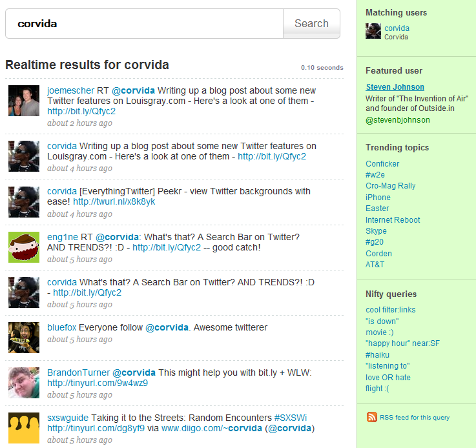Image resolution: width=476 pixels, height=448 pixels.
Task: Click sxswguide's yellow silhouettes avatar
Action: pyautogui.click(x=24, y=428)
